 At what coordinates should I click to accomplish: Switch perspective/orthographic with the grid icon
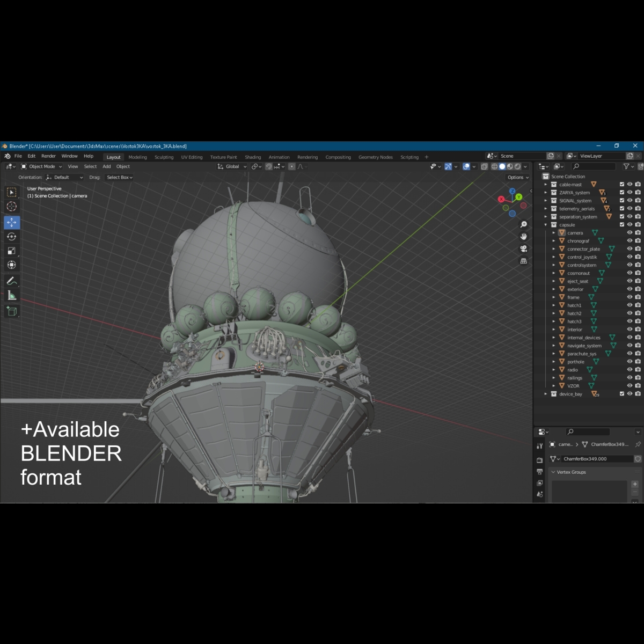pyautogui.click(x=524, y=261)
